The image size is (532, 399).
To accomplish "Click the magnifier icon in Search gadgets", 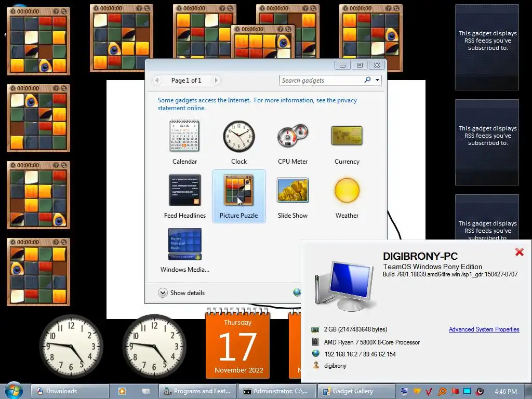I will [367, 80].
